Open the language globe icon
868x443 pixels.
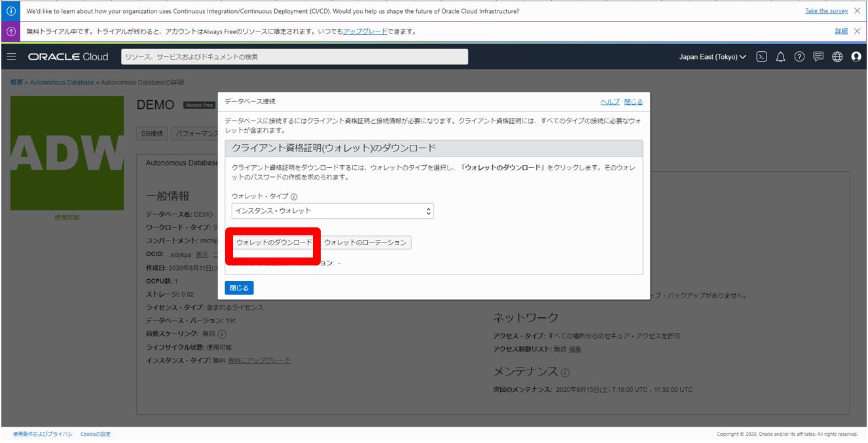837,57
